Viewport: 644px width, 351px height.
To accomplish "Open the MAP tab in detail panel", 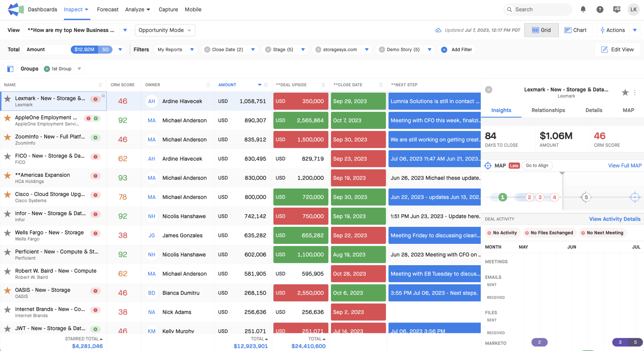I will [x=628, y=110].
